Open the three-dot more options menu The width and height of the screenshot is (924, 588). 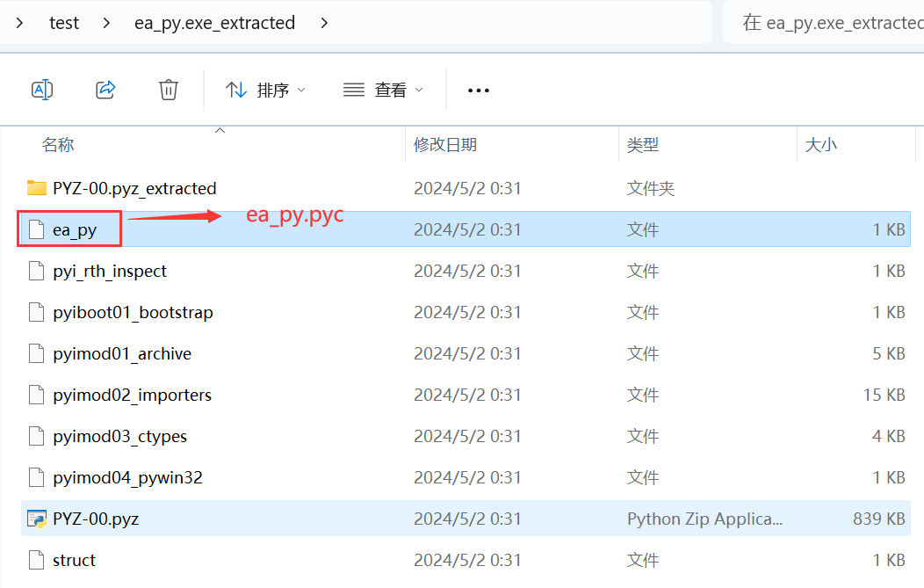pyautogui.click(x=478, y=91)
